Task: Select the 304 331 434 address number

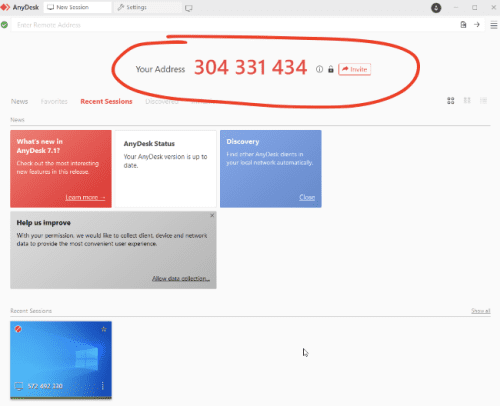Action: [250, 67]
